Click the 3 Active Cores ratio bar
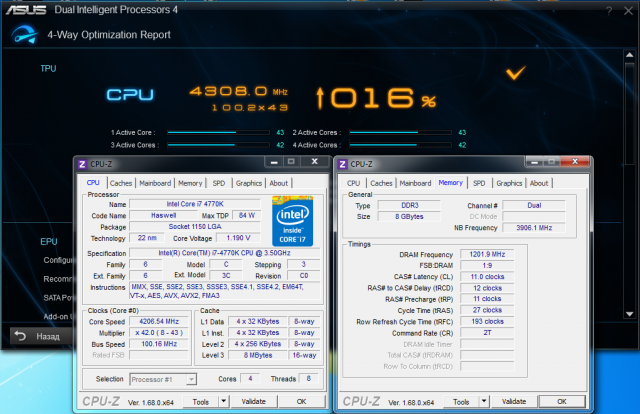The image size is (640, 414). coord(218,145)
